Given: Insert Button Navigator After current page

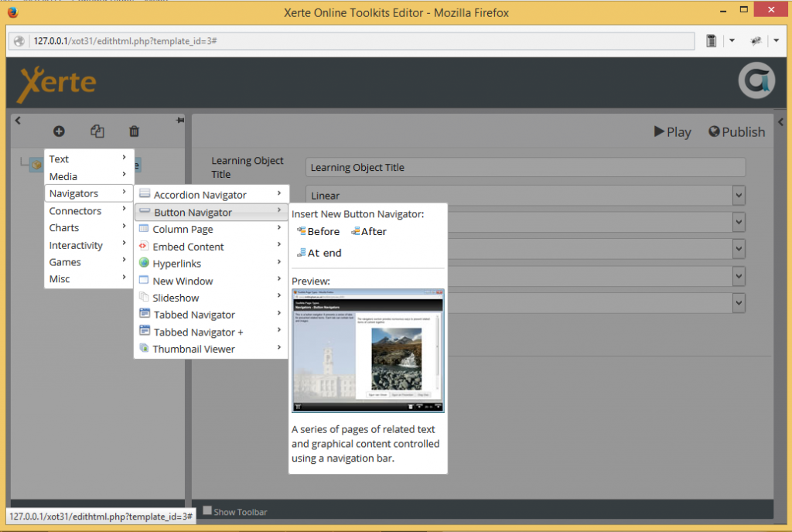Looking at the screenshot, I should click(369, 231).
